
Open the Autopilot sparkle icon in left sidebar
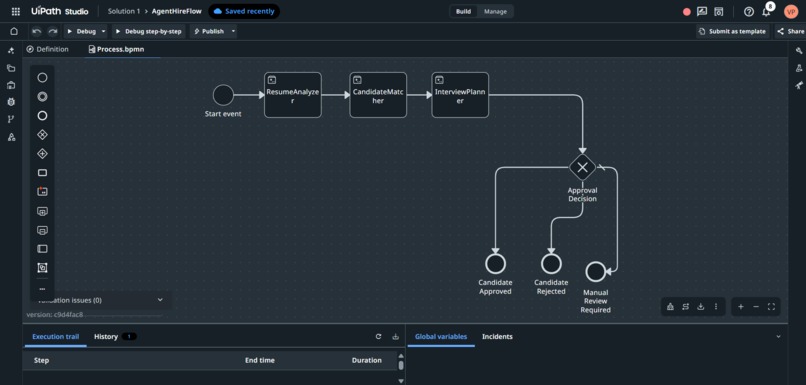pyautogui.click(x=11, y=50)
